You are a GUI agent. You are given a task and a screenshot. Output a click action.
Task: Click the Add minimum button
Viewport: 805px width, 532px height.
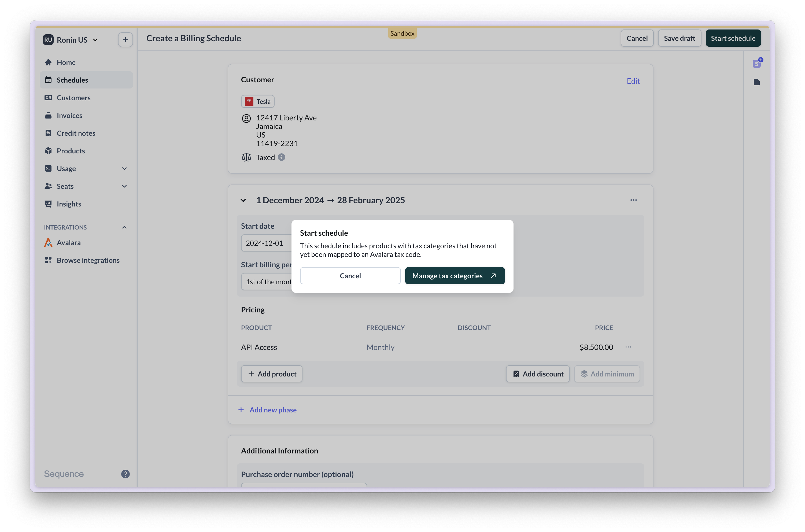point(607,374)
